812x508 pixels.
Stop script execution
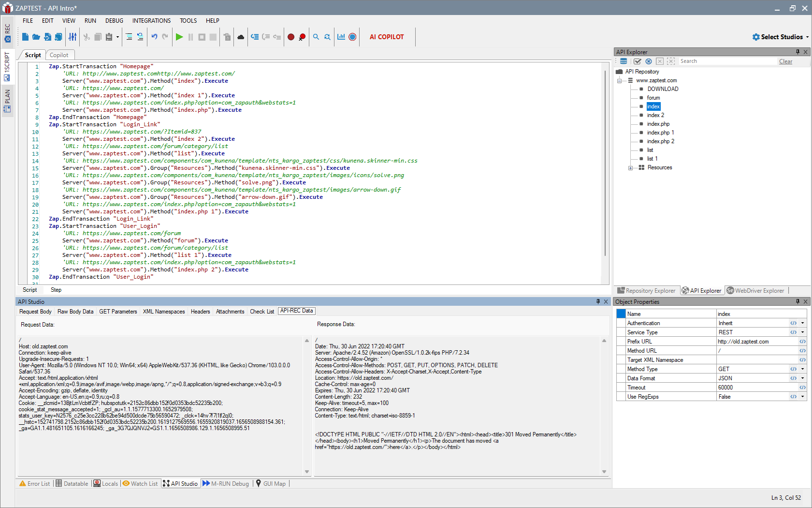point(202,37)
